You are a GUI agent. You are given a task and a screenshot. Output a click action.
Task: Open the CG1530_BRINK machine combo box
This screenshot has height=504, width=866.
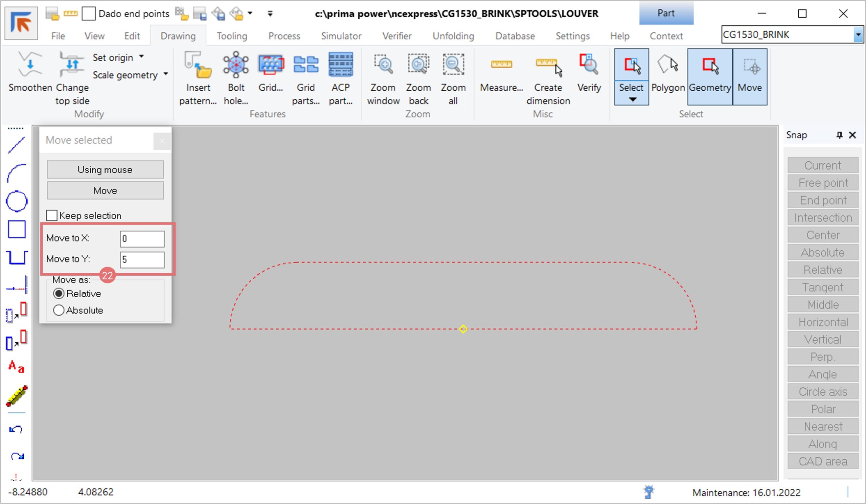[858, 35]
